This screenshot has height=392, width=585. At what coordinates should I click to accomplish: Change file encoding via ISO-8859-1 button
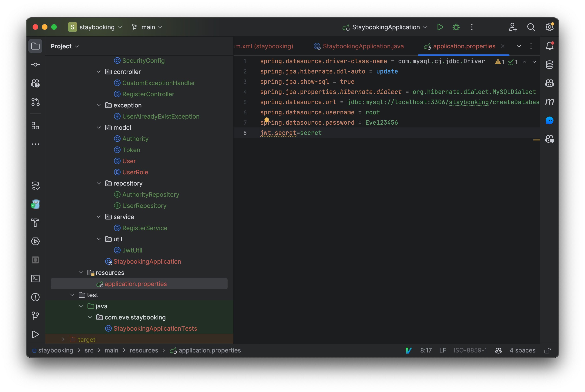470,350
